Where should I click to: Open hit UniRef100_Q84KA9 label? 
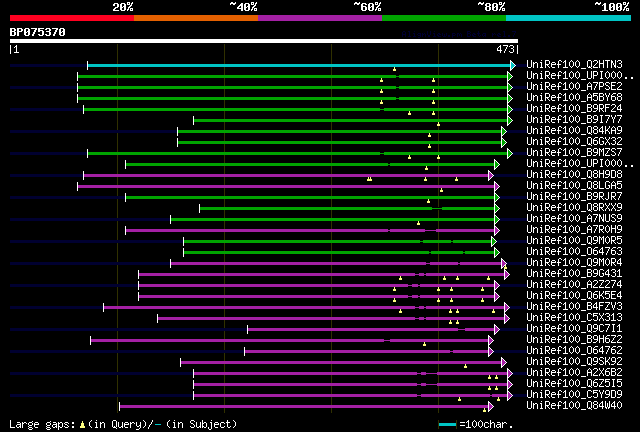tap(574, 130)
